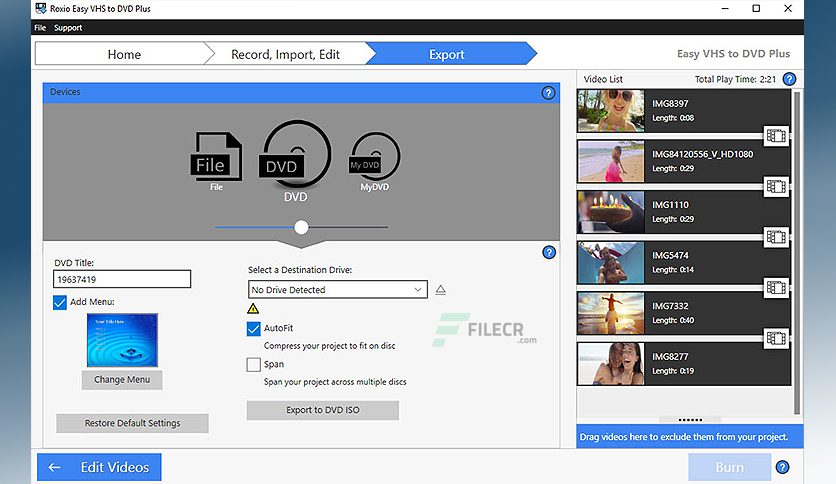Select the File export device icon
836x484 pixels.
point(216,157)
